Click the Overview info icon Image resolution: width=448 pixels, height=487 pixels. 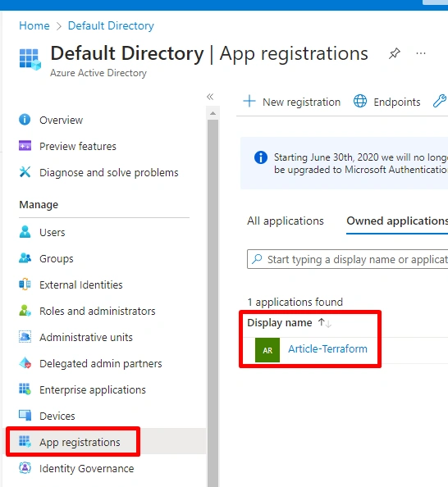tap(25, 120)
